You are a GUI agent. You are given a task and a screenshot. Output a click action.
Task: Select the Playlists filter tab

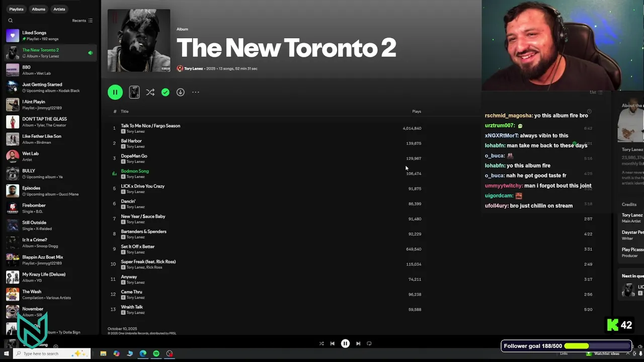(16, 9)
